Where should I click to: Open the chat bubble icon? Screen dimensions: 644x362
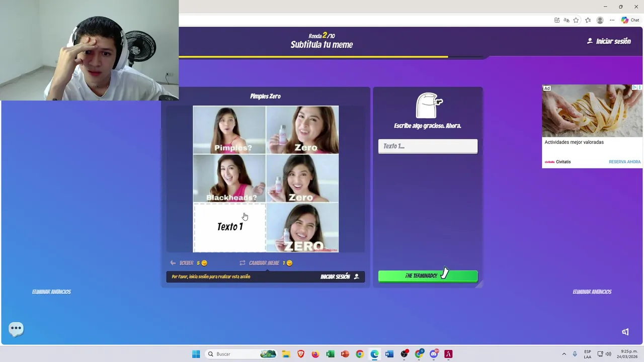[x=16, y=329]
